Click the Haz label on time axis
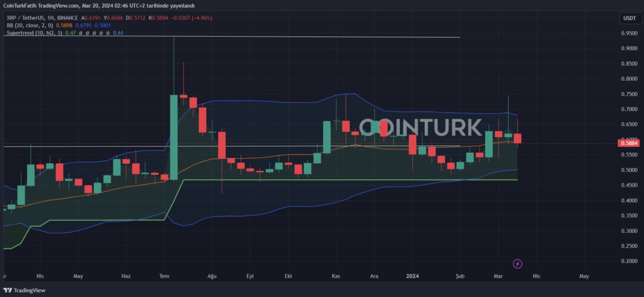 tap(126, 276)
